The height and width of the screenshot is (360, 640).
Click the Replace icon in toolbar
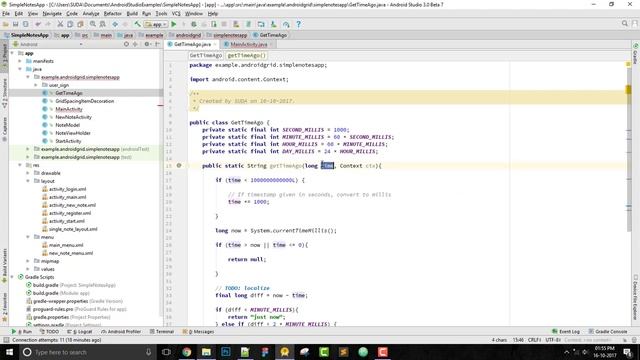pyautogui.click(x=103, y=24)
